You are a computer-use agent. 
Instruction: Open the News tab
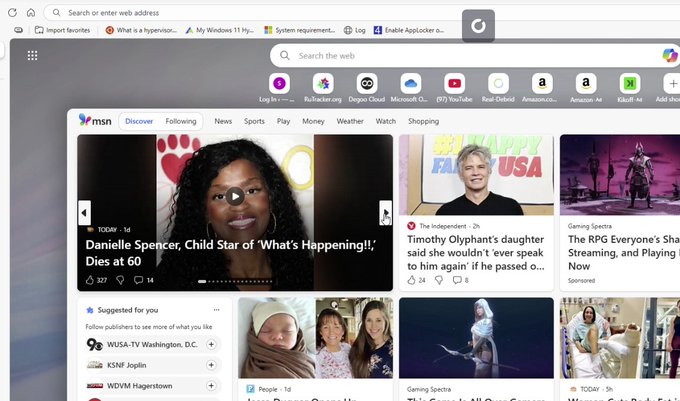[223, 121]
